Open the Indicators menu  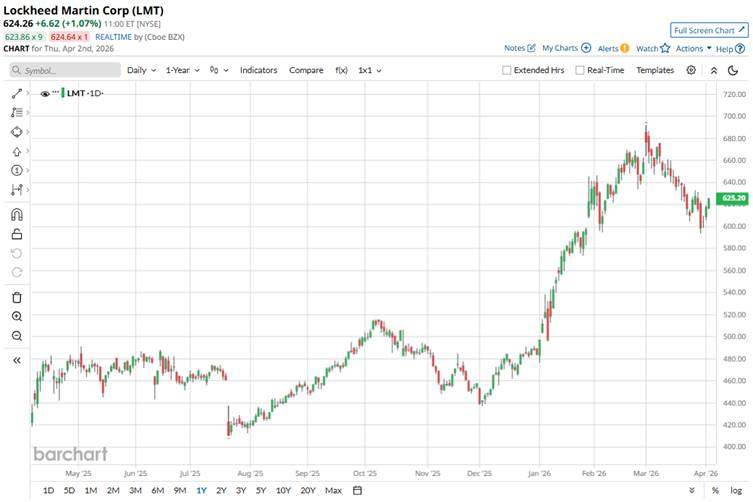pos(258,70)
